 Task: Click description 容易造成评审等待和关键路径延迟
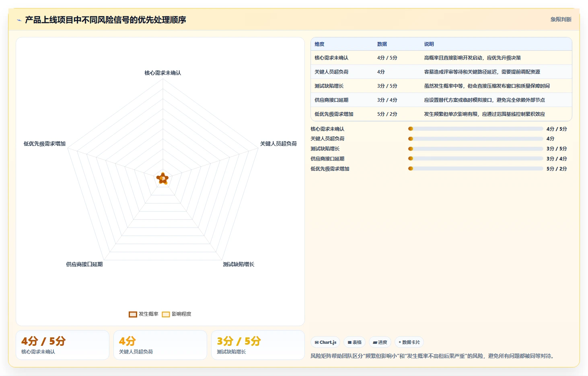pos(482,72)
